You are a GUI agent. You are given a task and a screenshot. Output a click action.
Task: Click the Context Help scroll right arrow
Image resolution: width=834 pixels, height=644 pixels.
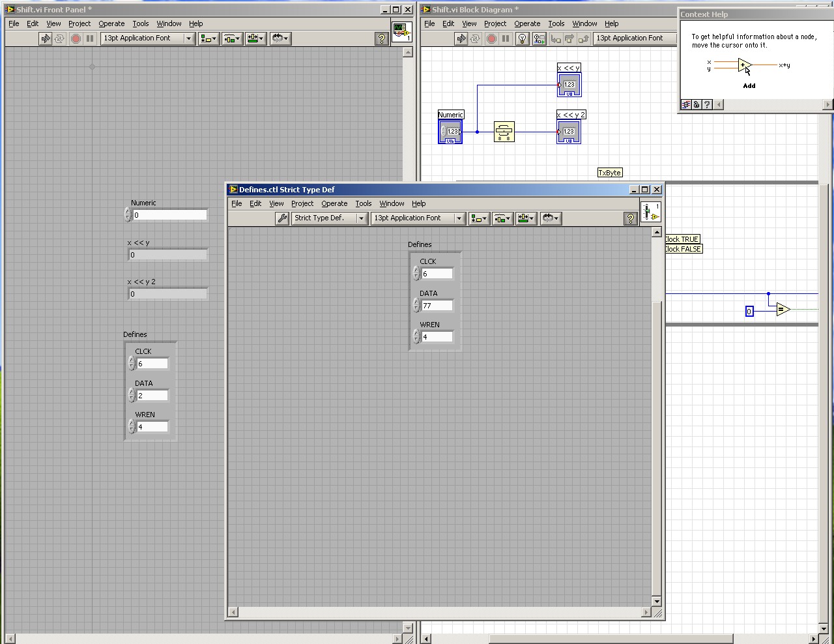coord(828,104)
